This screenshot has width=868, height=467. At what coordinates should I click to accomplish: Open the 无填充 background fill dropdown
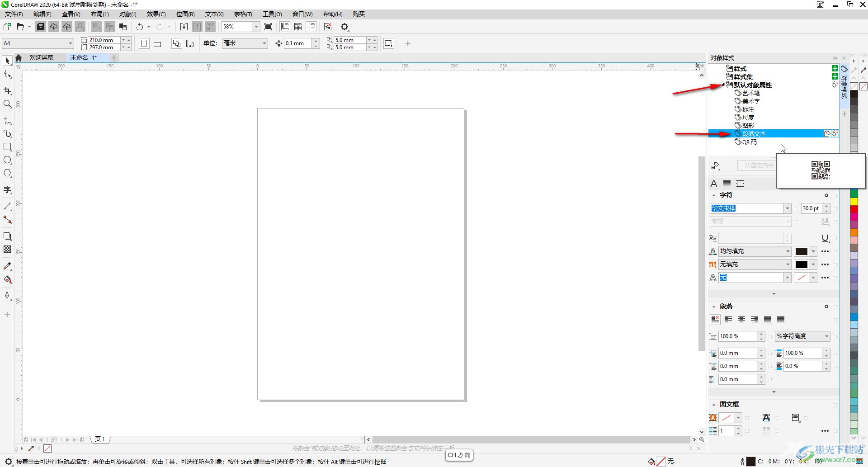coord(755,264)
